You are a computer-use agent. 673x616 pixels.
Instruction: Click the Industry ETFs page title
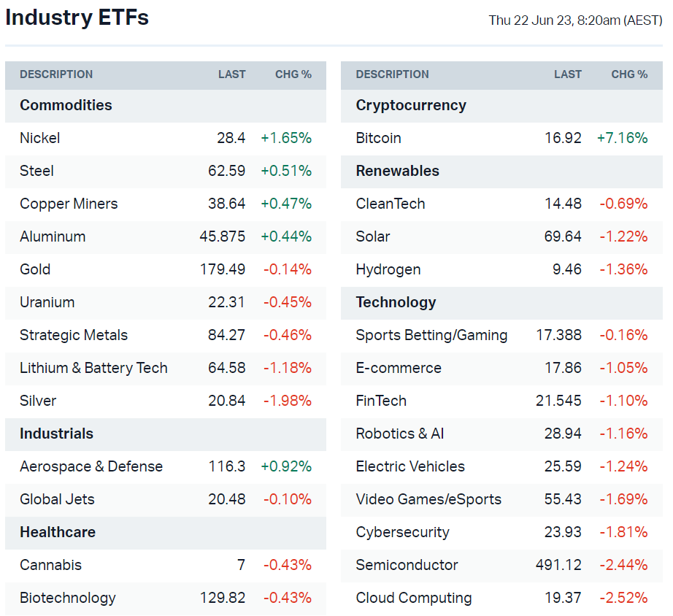(x=77, y=18)
